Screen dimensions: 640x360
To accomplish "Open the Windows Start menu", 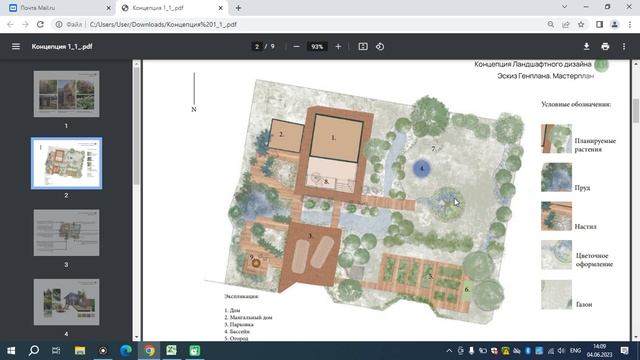I will pyautogui.click(x=11, y=351).
